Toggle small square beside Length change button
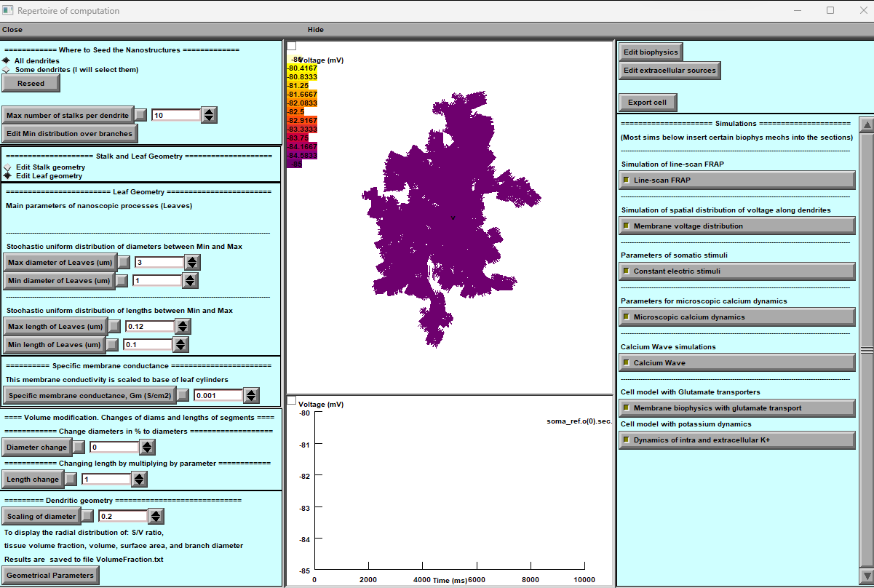This screenshot has width=874, height=588. coord(71,479)
